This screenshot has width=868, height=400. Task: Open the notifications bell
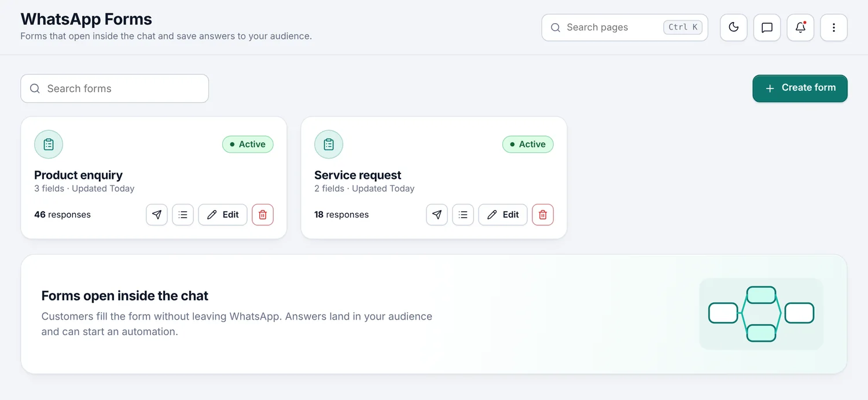tap(801, 27)
